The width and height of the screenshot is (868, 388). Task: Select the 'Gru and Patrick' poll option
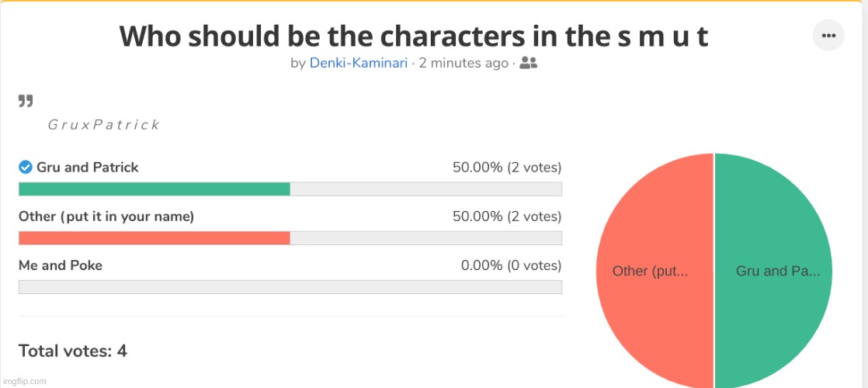tap(88, 167)
